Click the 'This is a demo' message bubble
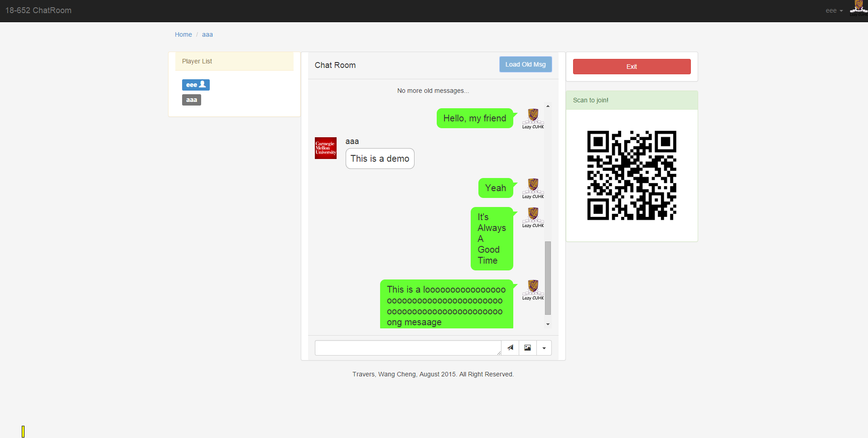This screenshot has width=868, height=438. 380,159
